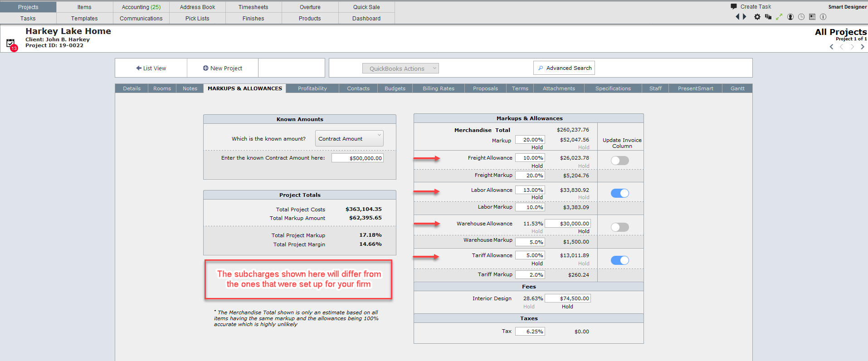Open the Timesheets menu
Viewport: 868px width, 361px height.
pos(253,7)
